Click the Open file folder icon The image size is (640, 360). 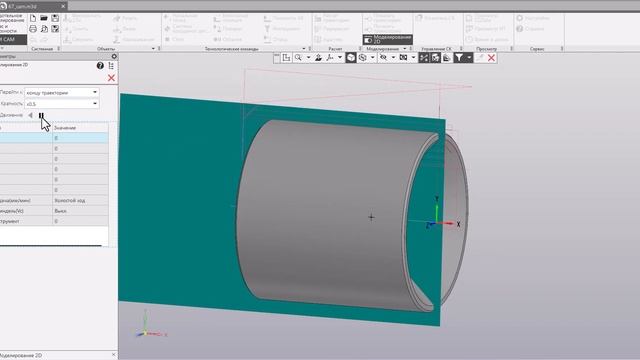point(44,18)
